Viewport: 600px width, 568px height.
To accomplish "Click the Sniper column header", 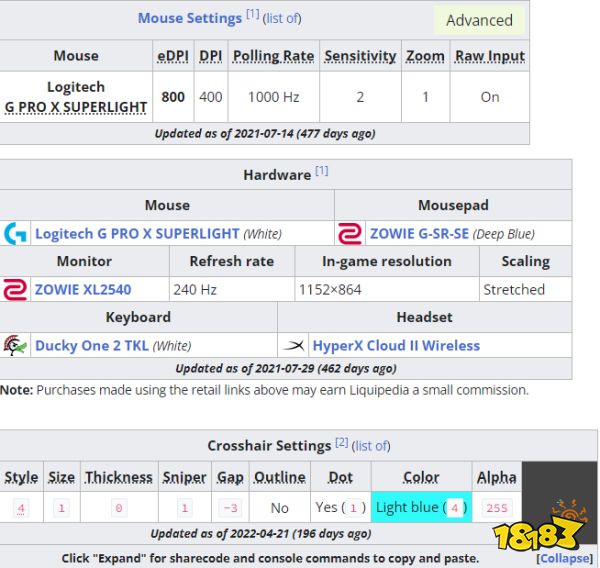I will pos(184,477).
